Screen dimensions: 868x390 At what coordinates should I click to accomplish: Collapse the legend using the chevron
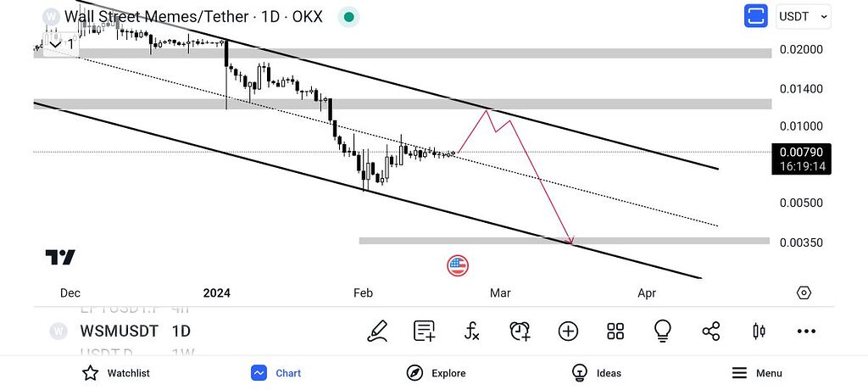coord(55,44)
